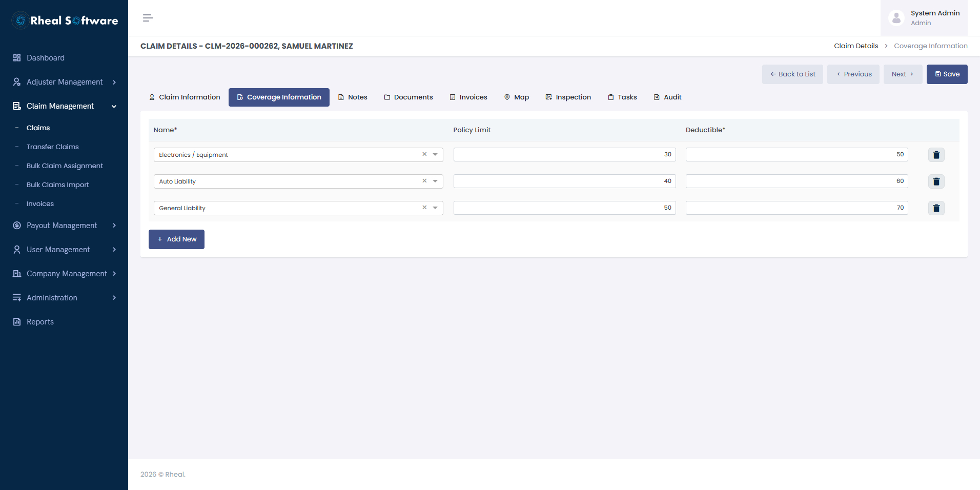Open the General Liability name dropdown
Viewport: 980px width, 490px height.
[x=298, y=208]
